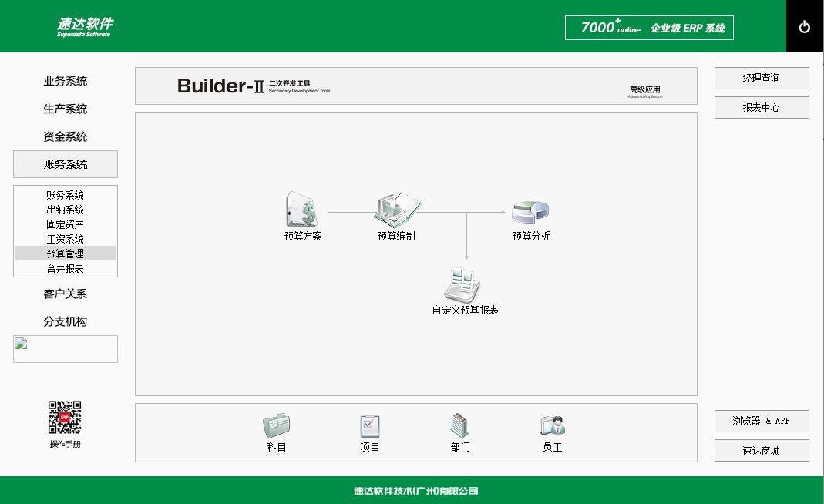Select 客户关系 from the sidebar

[65, 294]
